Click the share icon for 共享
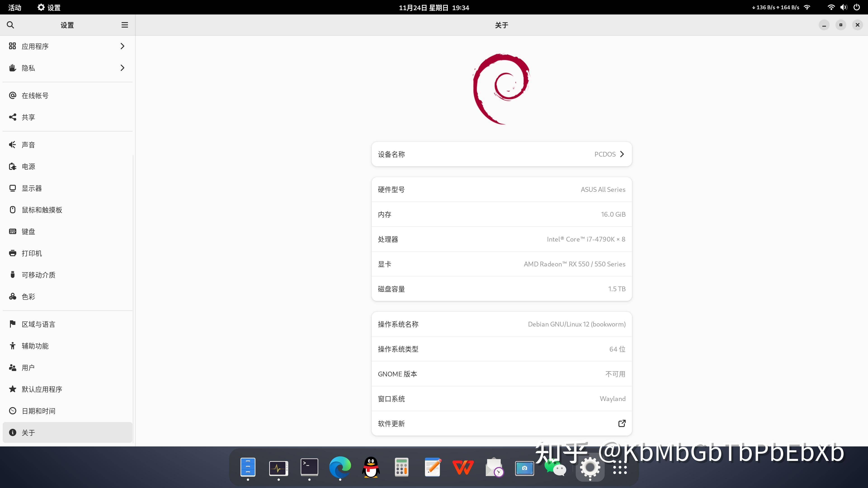The image size is (868, 488). pyautogui.click(x=12, y=117)
